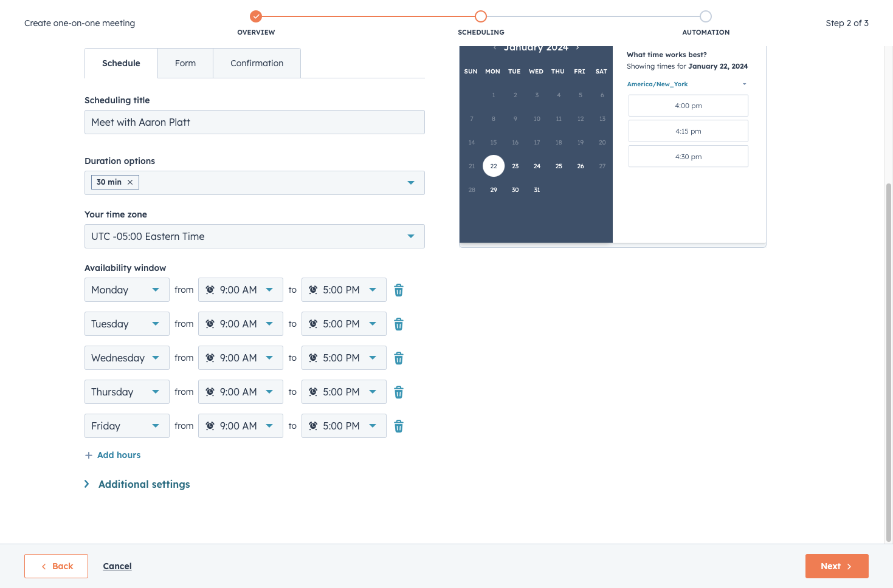Change the Wednesday end time 5:00 PM

[x=344, y=358]
